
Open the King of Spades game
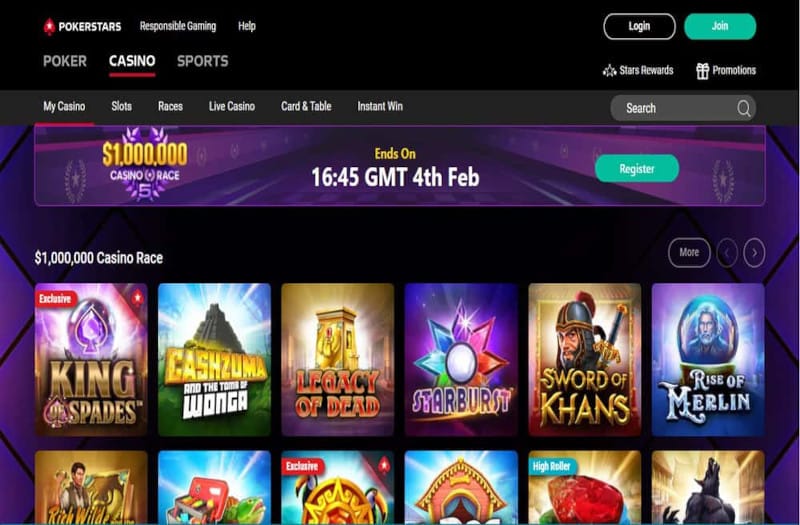point(91,360)
